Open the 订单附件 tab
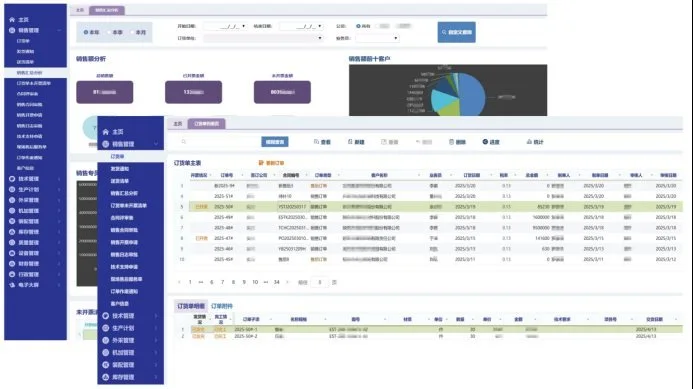 pyautogui.click(x=221, y=306)
